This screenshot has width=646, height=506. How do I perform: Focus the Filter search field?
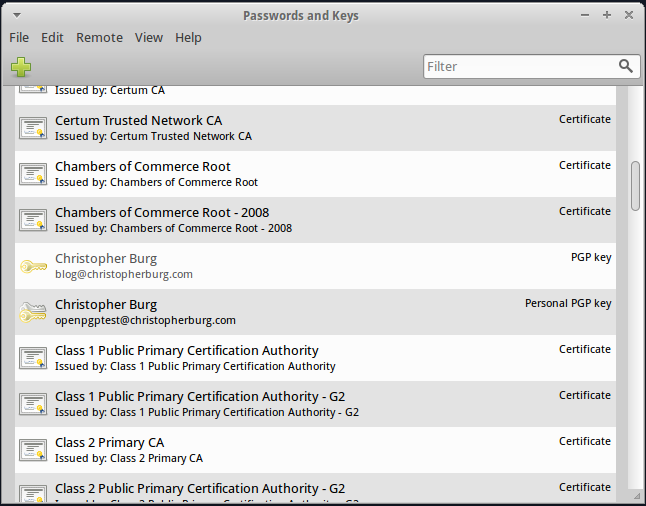point(531,66)
